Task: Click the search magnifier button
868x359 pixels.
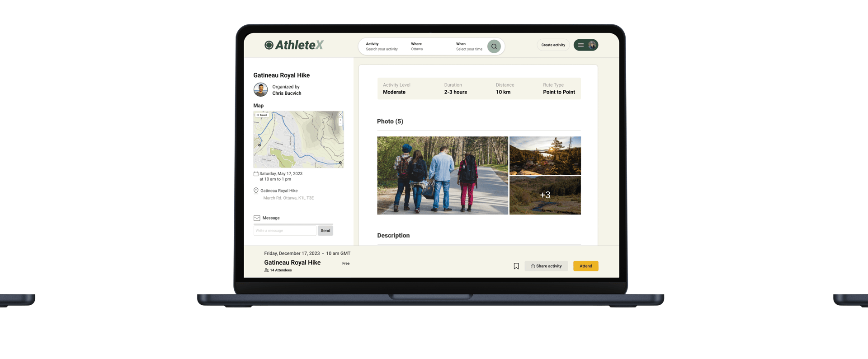Action: pyautogui.click(x=494, y=46)
